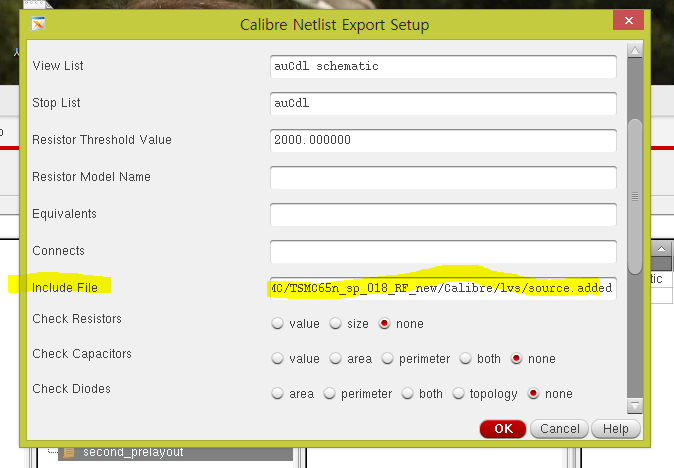Select Check Capacitors area option
This screenshot has width=674, height=468.
(x=335, y=358)
